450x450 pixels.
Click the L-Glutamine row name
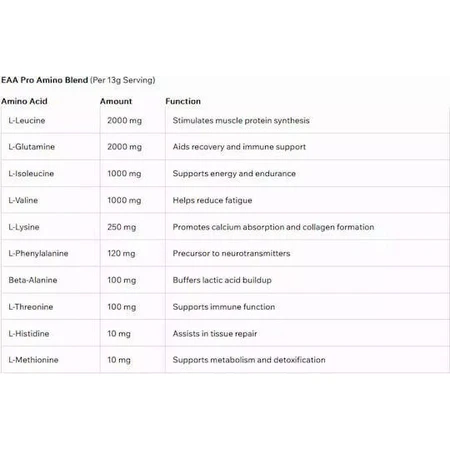[32, 147]
